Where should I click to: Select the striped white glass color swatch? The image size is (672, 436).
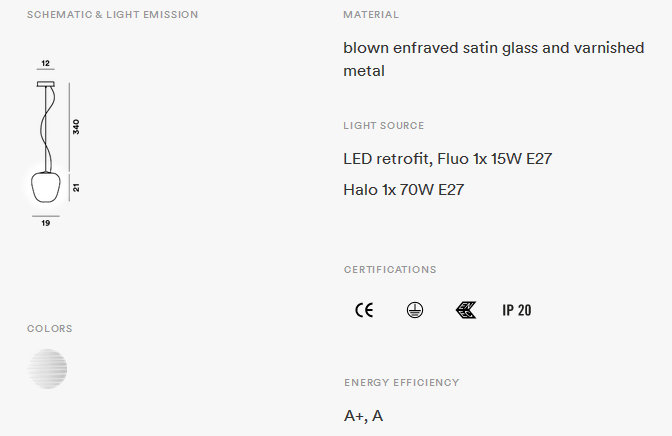[x=47, y=369]
